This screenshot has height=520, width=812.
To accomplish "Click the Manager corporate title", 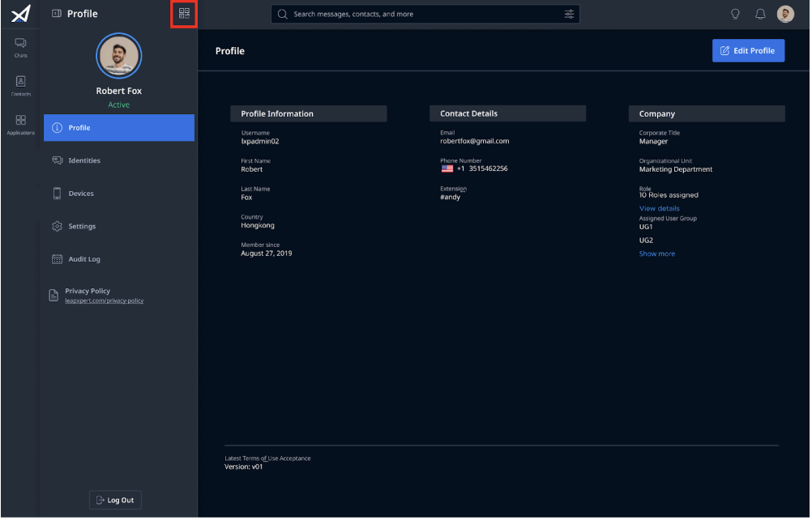I will [654, 142].
